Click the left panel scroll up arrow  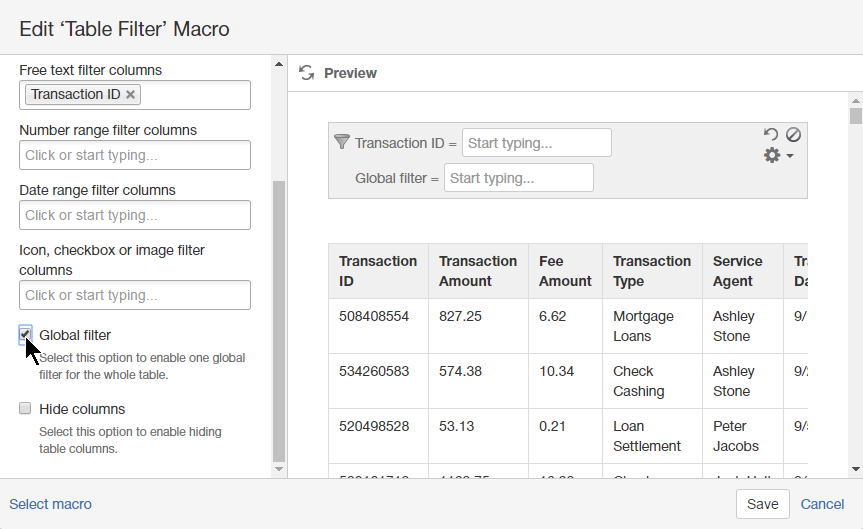click(x=279, y=65)
